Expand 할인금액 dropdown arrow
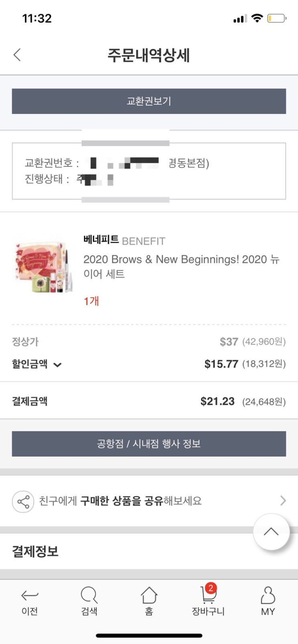The height and width of the screenshot is (644, 298). coord(58,365)
